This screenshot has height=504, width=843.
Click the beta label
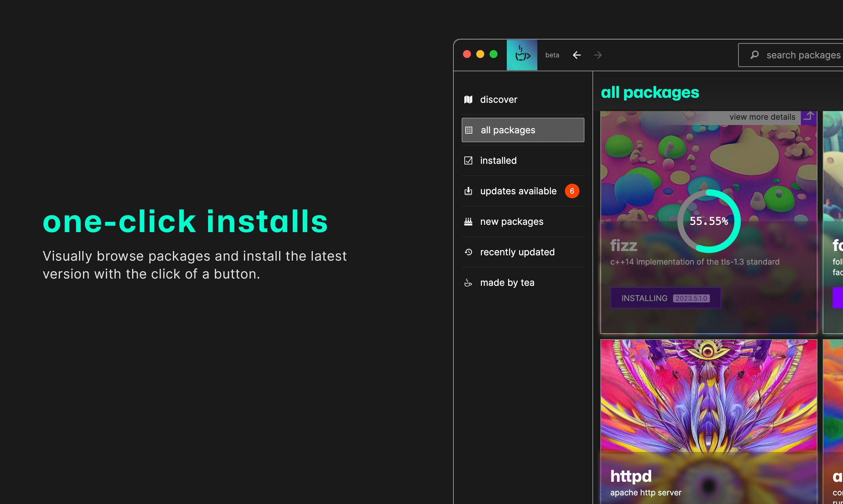552,55
